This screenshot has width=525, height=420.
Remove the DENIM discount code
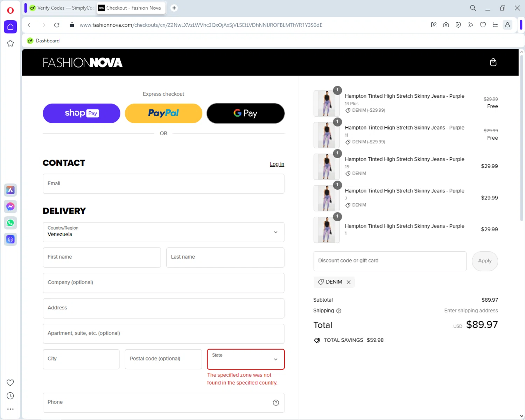click(349, 282)
